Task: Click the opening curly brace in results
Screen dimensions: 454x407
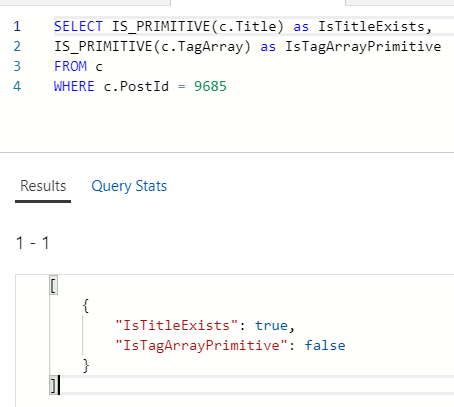Action: point(86,305)
